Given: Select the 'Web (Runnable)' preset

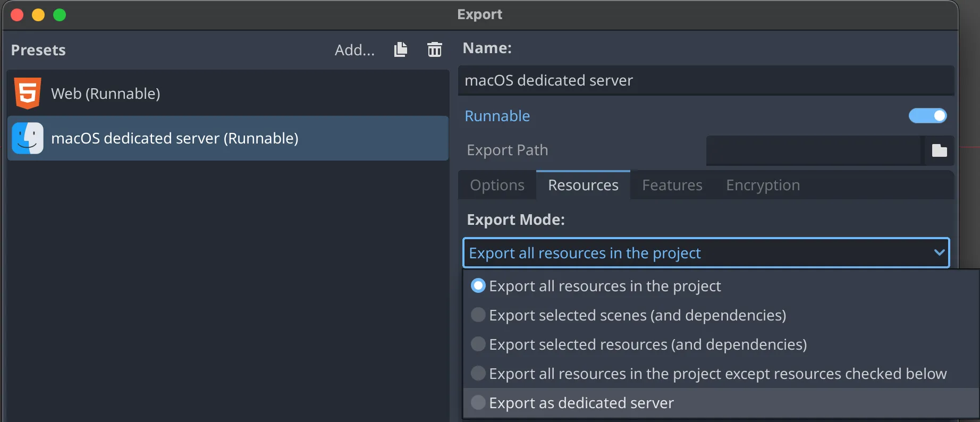Looking at the screenshot, I should click(x=228, y=94).
